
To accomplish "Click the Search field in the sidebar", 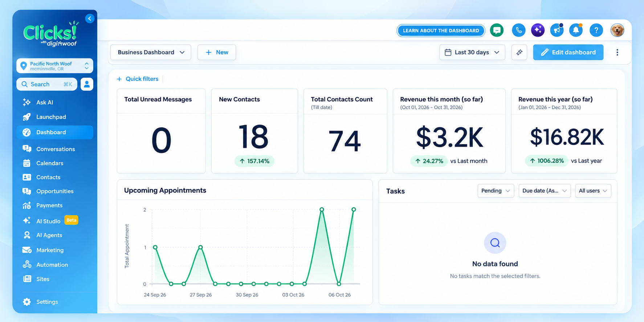I will coord(47,84).
